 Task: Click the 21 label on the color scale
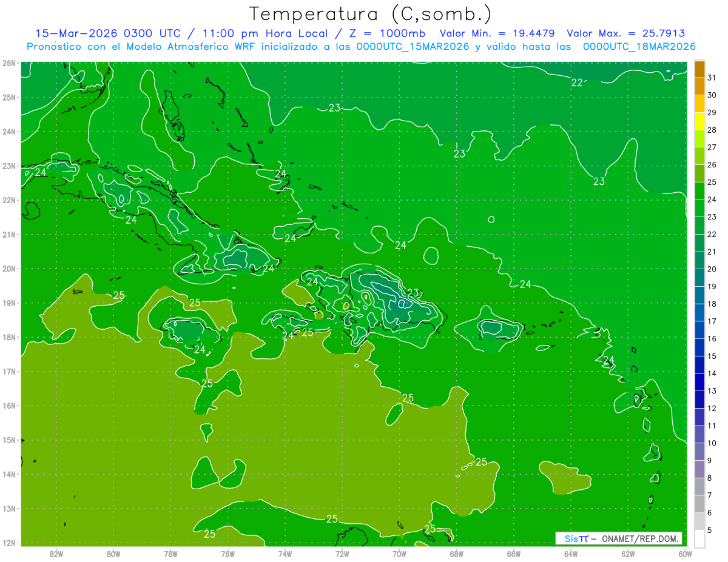pyautogui.click(x=712, y=251)
